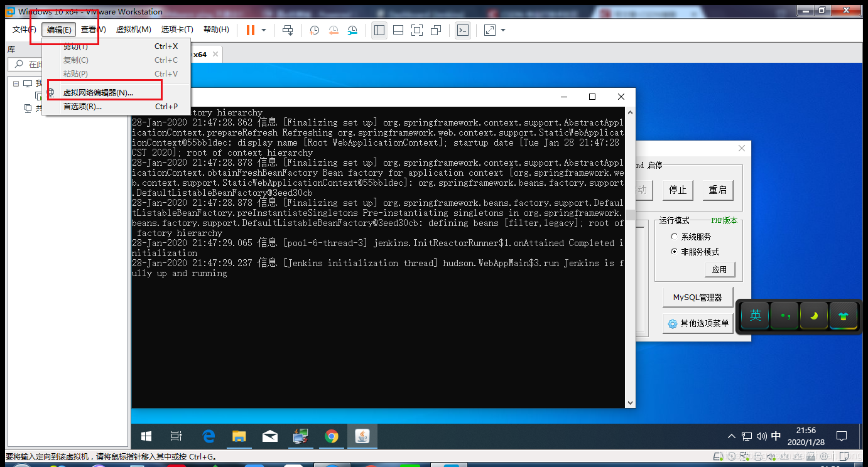Open the Snapshot Manager wrench-clock icon
This screenshot has height=467, width=868.
(x=352, y=30)
